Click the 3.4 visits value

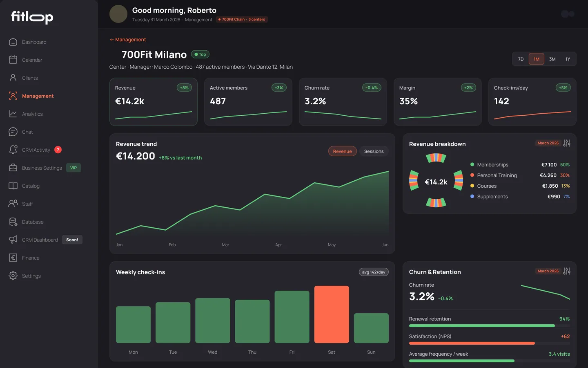point(559,354)
